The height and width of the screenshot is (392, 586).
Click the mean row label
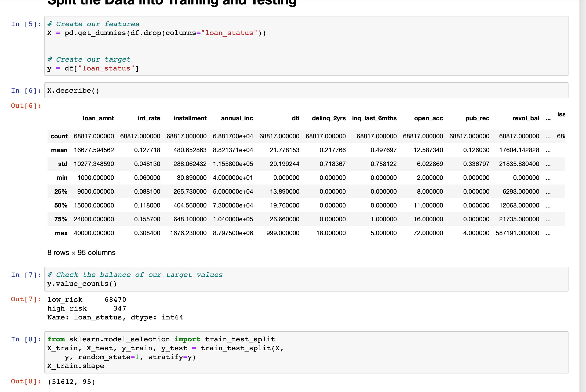point(59,150)
